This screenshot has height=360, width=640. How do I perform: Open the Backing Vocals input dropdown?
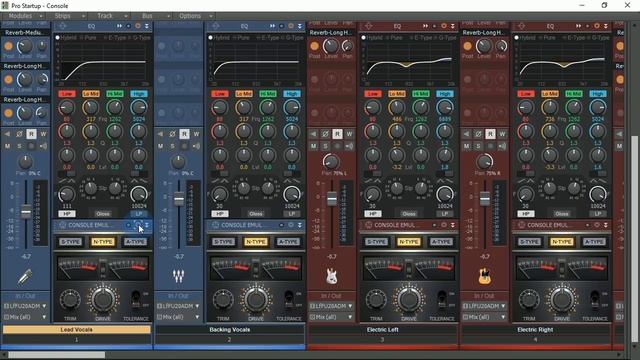tap(178, 306)
